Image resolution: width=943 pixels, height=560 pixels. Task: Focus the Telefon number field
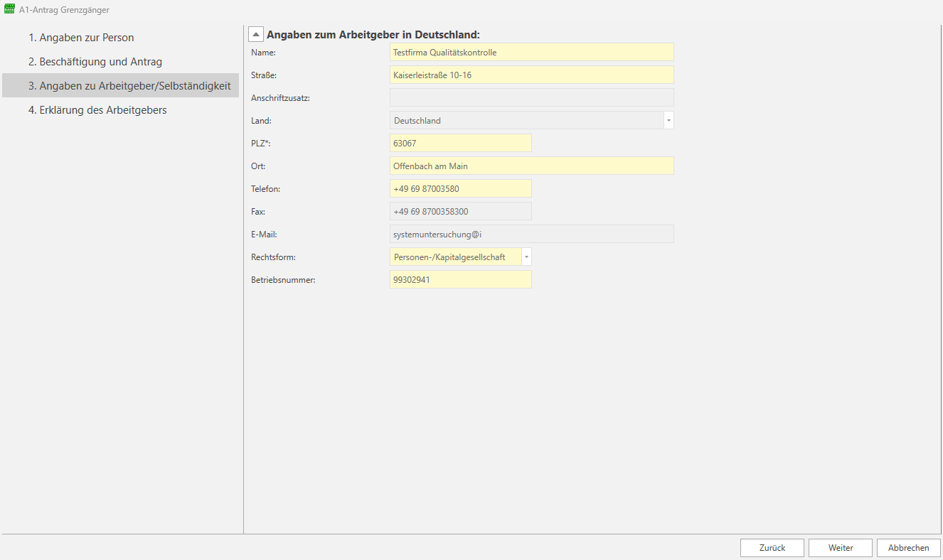pos(460,189)
